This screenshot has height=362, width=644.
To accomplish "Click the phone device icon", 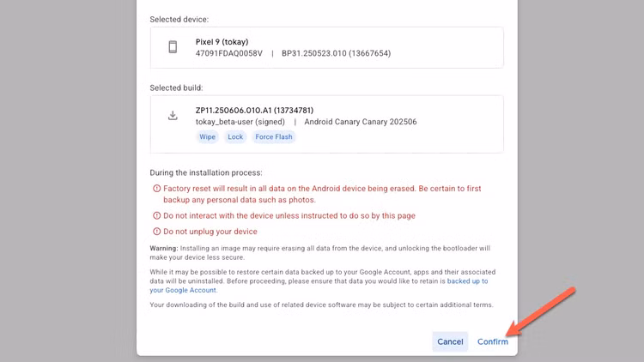I will tap(173, 47).
